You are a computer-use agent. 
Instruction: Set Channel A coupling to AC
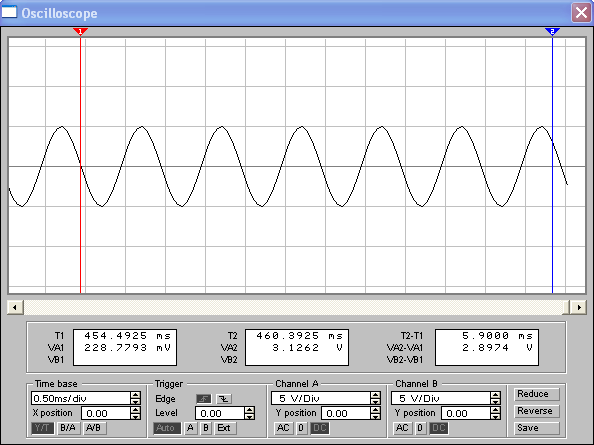pyautogui.click(x=283, y=428)
